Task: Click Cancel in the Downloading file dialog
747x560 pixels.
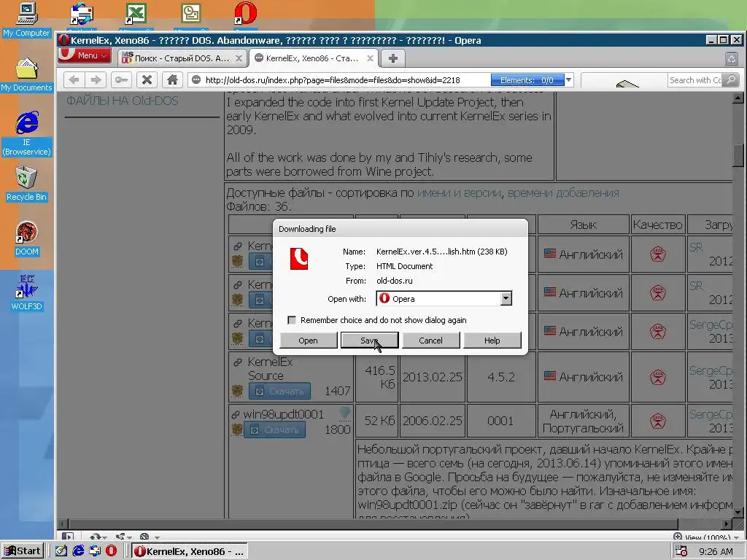Action: 430,341
